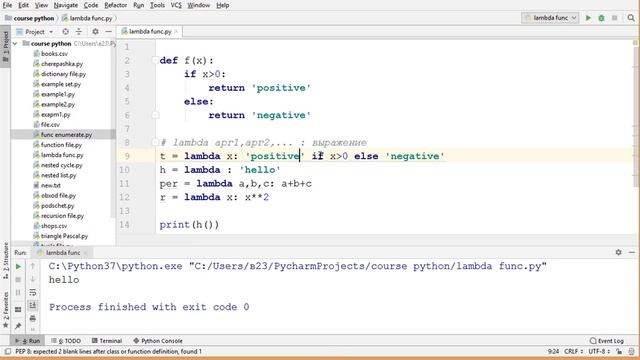Change file encoding UTF-8

(599, 351)
